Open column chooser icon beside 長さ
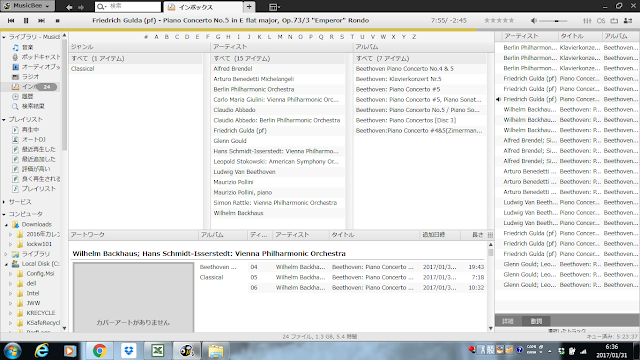The height and width of the screenshot is (360, 640). click(x=490, y=235)
